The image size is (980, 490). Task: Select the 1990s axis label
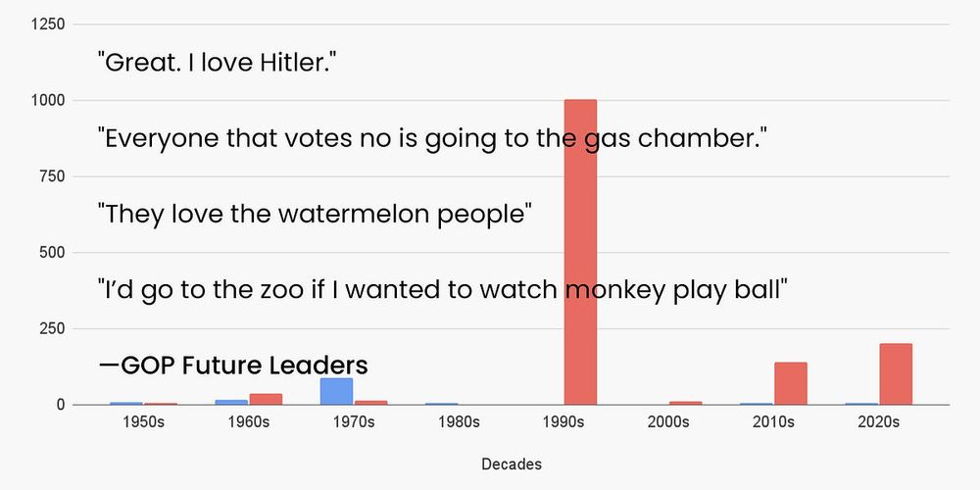click(x=563, y=422)
